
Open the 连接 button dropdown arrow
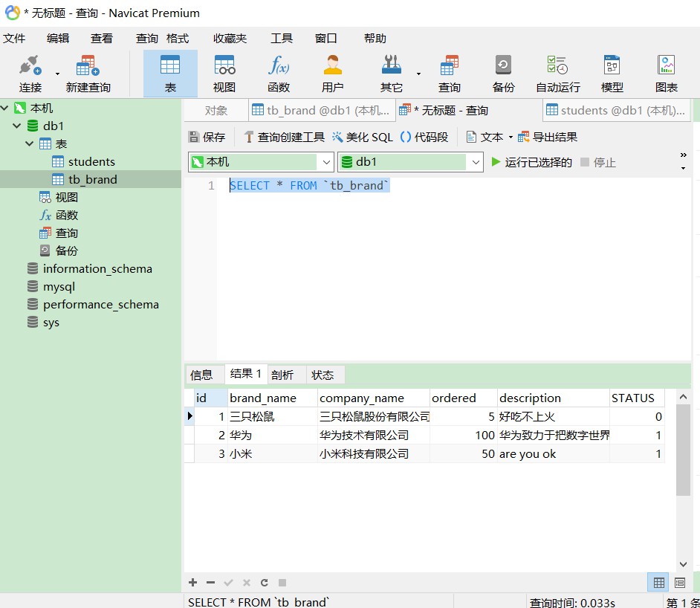pos(57,74)
